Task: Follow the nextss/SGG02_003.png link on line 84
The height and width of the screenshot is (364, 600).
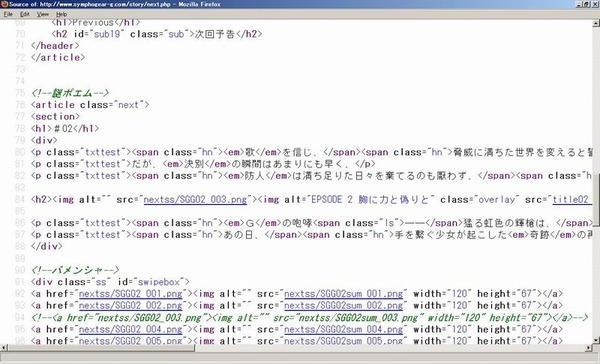Action: click(x=195, y=199)
